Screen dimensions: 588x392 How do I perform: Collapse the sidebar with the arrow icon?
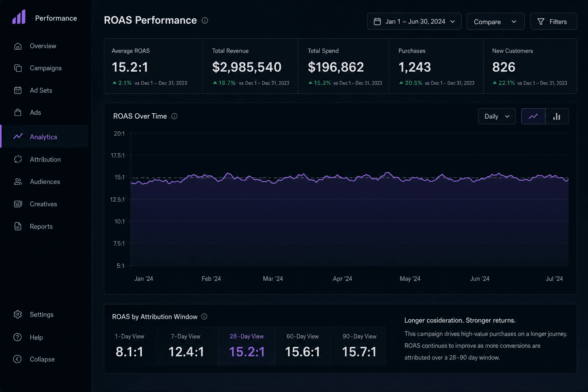pyautogui.click(x=18, y=359)
